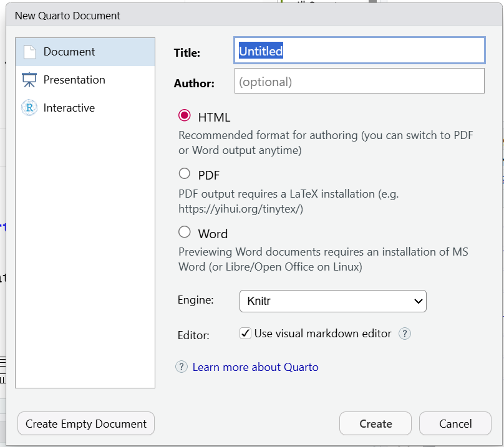Screen dimensions: 504x447
Task: Choose the PDF output radio button
Action: tap(185, 174)
